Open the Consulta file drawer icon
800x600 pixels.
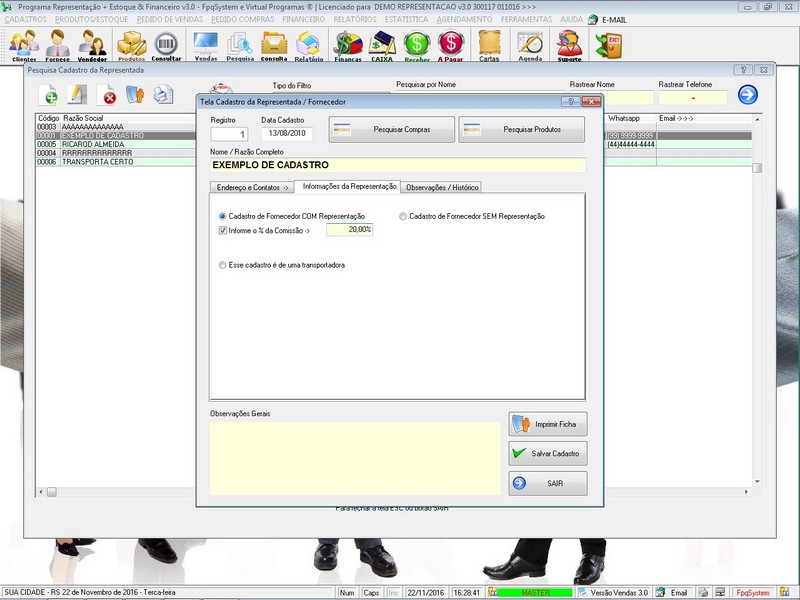click(274, 45)
